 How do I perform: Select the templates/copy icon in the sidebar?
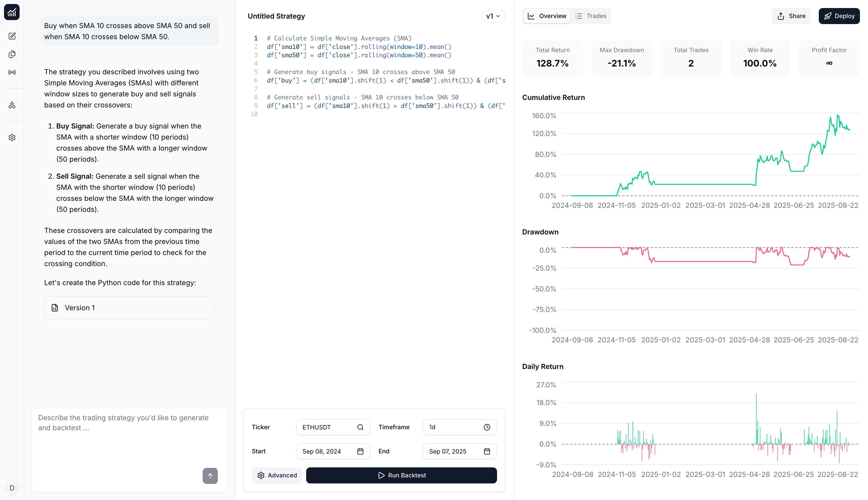[12, 54]
